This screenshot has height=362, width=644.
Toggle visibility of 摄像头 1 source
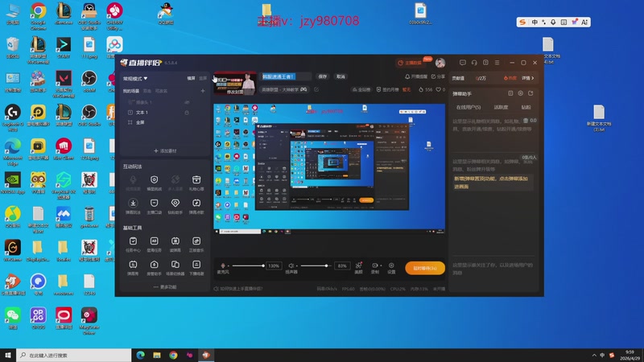pos(187,102)
